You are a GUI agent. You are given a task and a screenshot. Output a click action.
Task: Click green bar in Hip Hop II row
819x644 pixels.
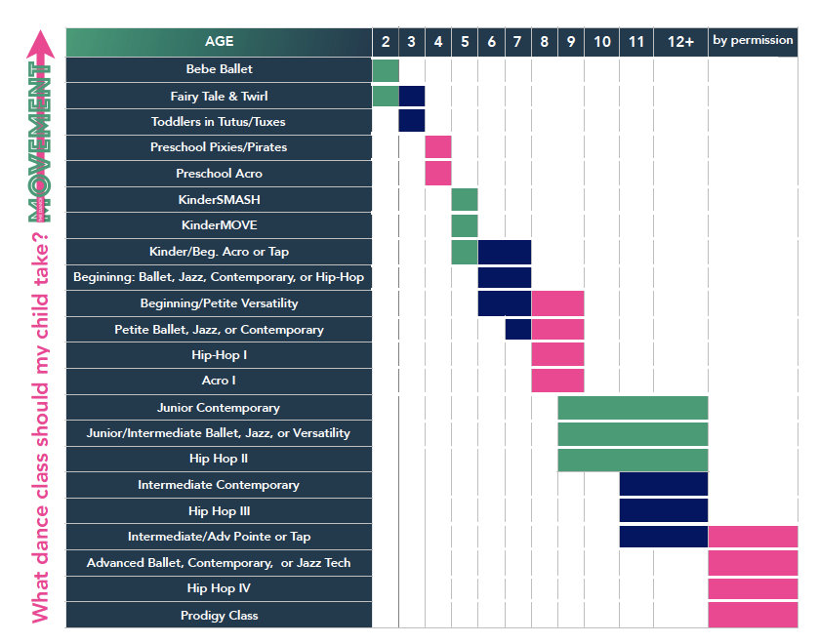(x=634, y=460)
